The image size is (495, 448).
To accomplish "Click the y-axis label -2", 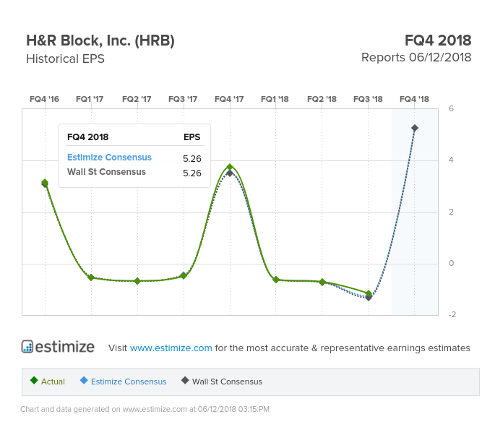I will point(452,314).
